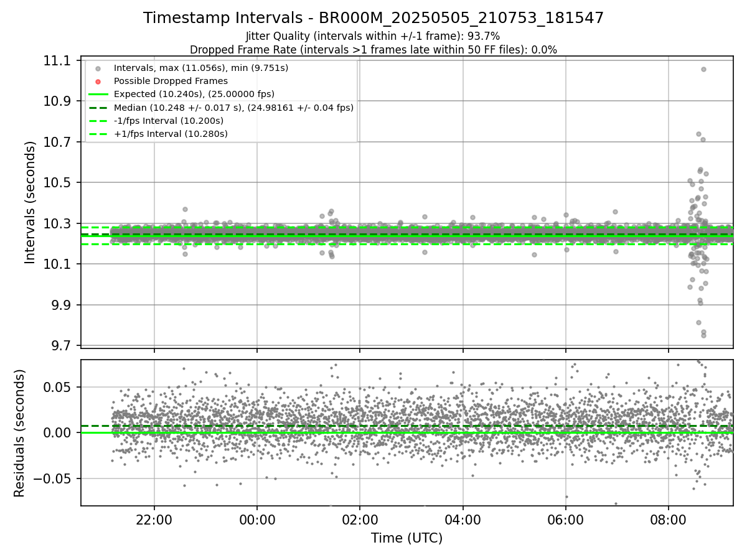Click the 9.9 tick label on Intervals axis
This screenshot has height=560, width=747.
point(61,306)
